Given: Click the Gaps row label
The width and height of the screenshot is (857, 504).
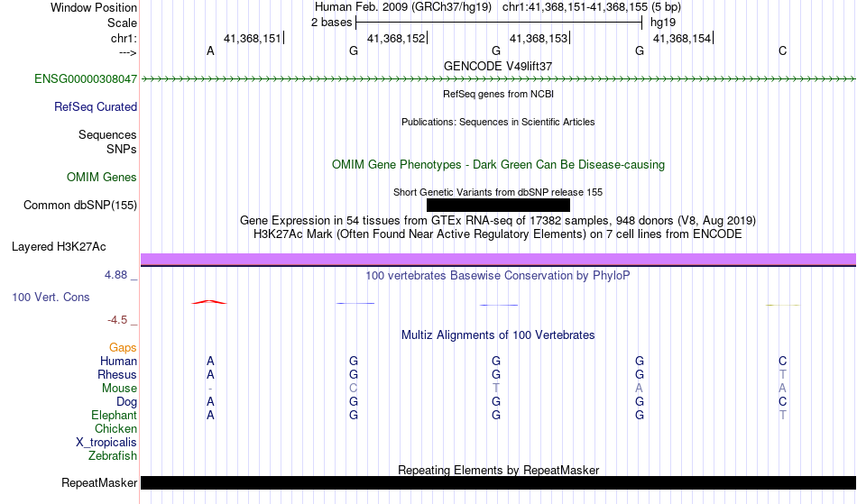Looking at the screenshot, I should pyautogui.click(x=123, y=347).
